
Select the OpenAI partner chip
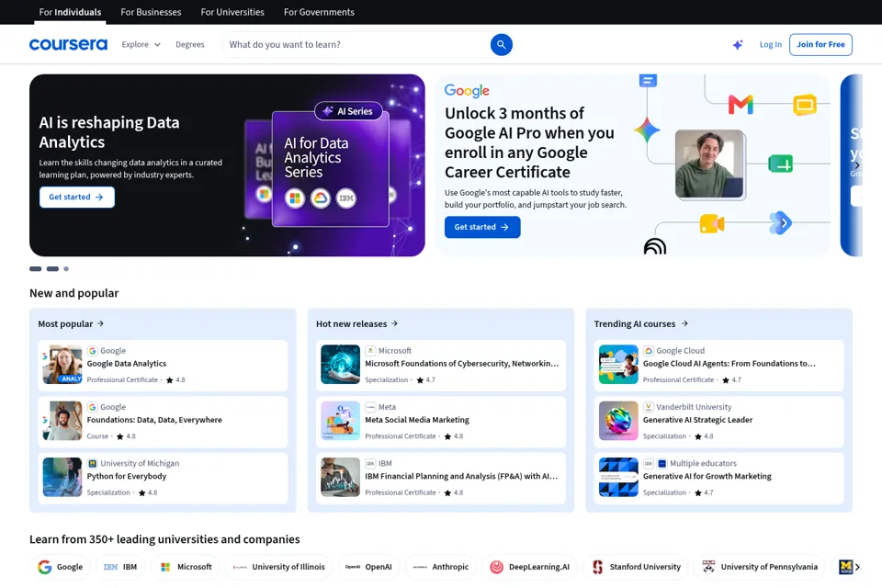point(368,567)
